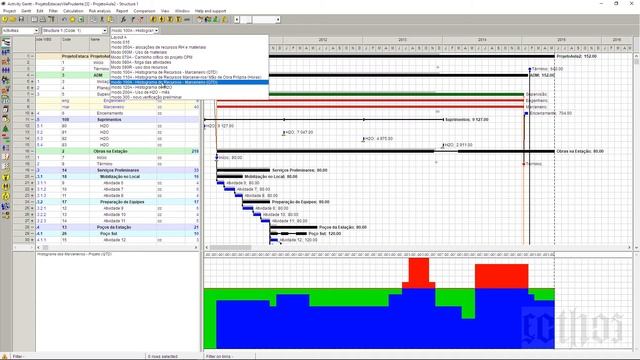Open the Risk analysis menu
The width and height of the screenshot is (640, 360).
click(x=100, y=11)
